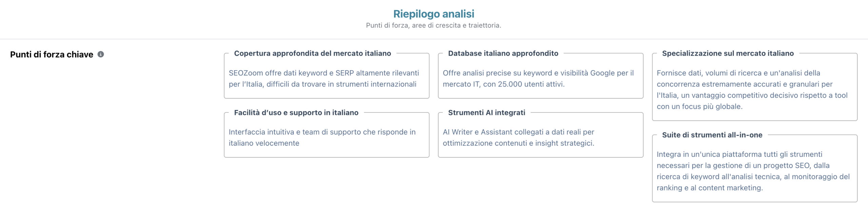Click the Facilità d'uso e supporto in italiano title
Image resolution: width=868 pixels, height=210 pixels.
click(296, 112)
